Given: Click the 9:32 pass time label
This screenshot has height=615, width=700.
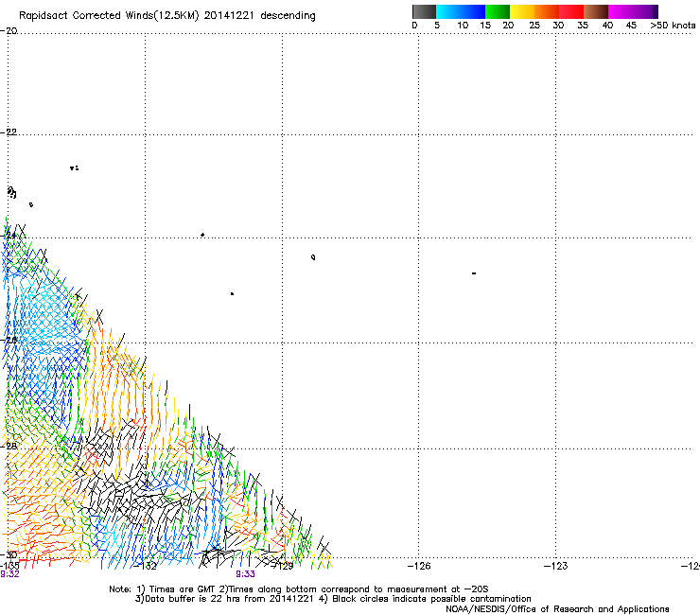Looking at the screenshot, I should [9, 574].
